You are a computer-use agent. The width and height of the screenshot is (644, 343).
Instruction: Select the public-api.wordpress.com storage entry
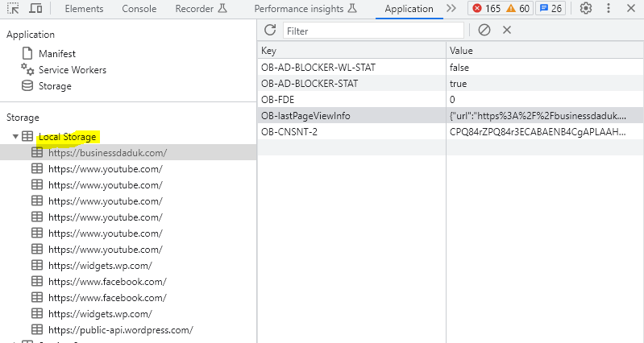(x=120, y=330)
